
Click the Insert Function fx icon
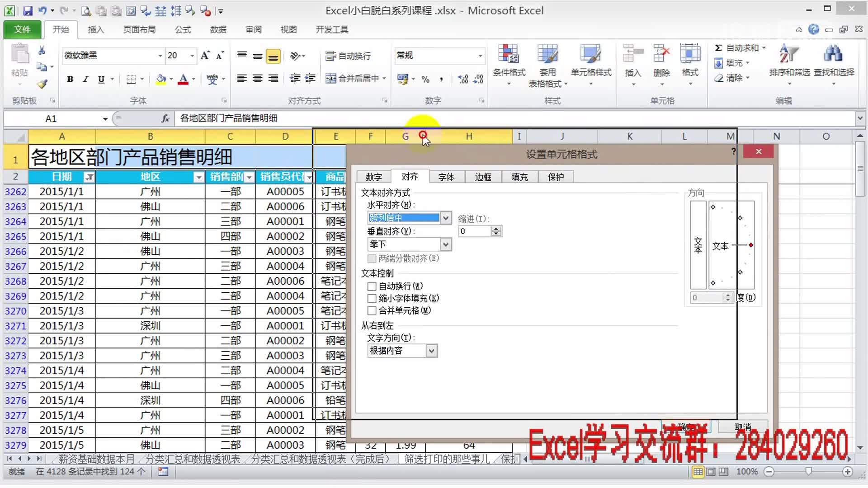[165, 118]
